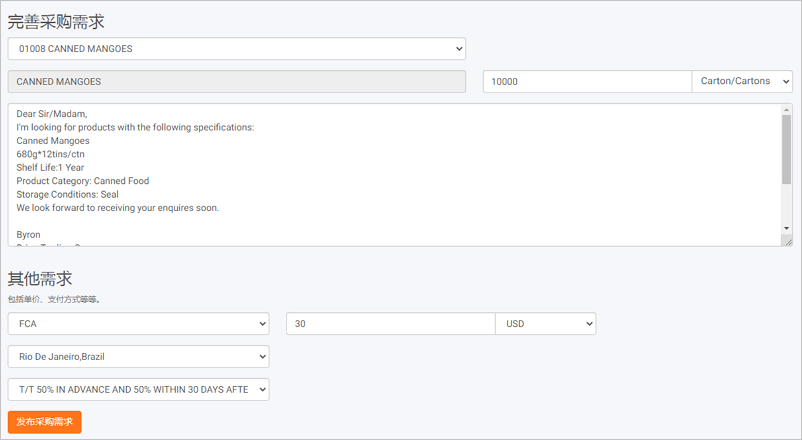The width and height of the screenshot is (802, 440).
Task: Expand the Carton/Cartons unit dropdown
Action: [x=741, y=82]
